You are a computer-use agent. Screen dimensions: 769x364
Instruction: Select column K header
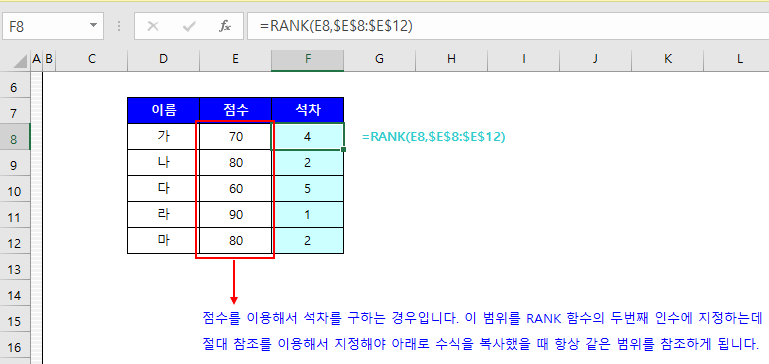point(667,59)
